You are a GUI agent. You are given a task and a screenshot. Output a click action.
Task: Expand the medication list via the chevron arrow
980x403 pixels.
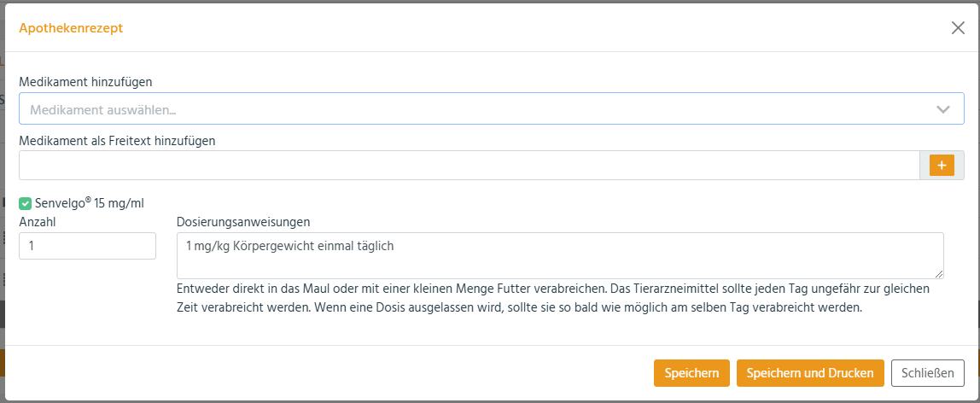pyautogui.click(x=943, y=109)
